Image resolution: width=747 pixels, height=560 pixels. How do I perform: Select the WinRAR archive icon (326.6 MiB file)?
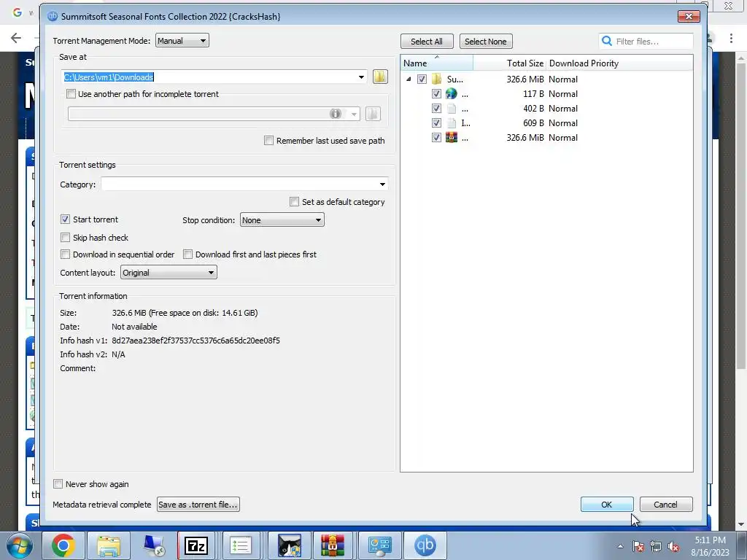tap(451, 138)
